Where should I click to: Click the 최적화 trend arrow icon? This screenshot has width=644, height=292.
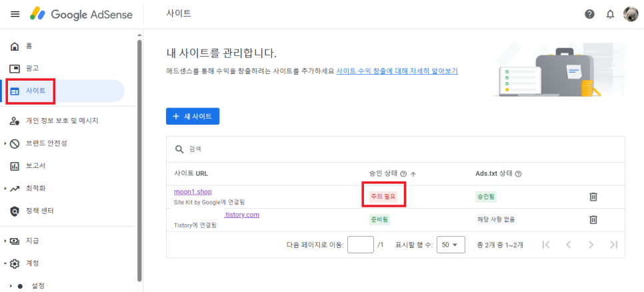pos(15,189)
